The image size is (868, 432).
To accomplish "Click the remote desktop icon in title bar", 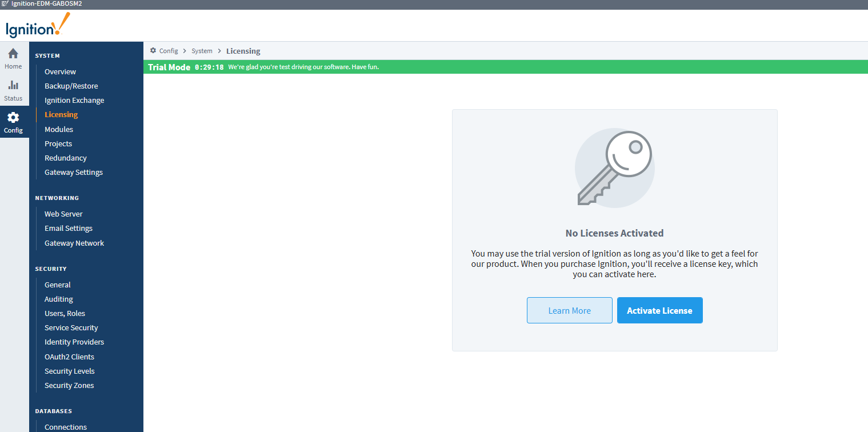I will tap(5, 3).
